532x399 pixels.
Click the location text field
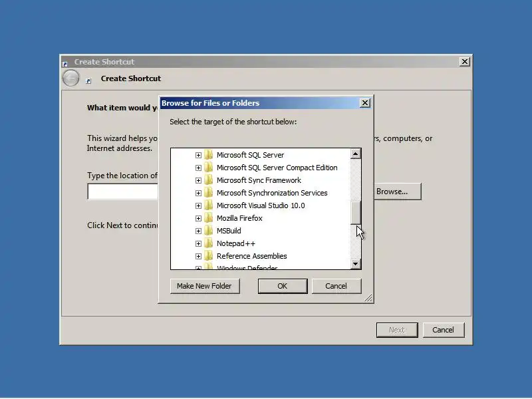[x=123, y=192]
